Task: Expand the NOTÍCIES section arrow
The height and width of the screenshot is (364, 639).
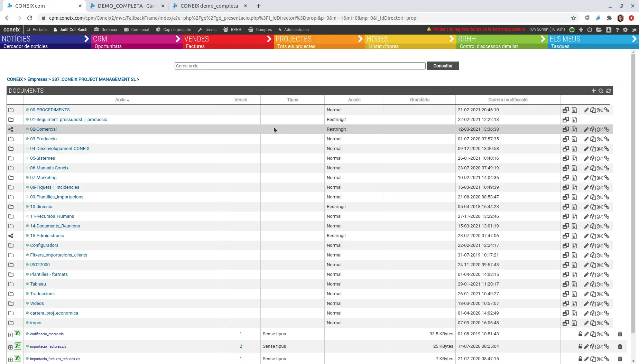Action: 86,39
